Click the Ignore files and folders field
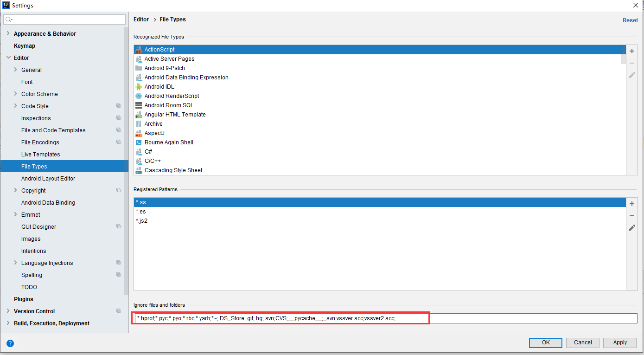The width and height of the screenshot is (644, 355). [385, 318]
